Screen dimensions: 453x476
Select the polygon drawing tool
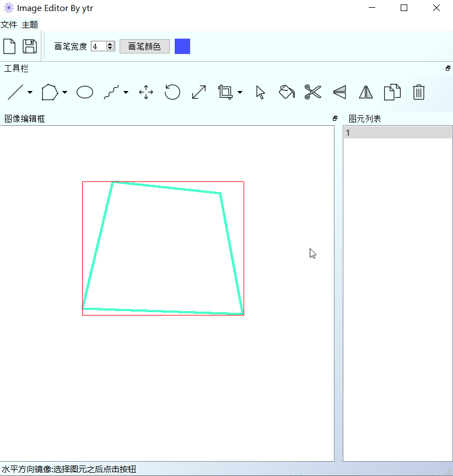[50, 92]
